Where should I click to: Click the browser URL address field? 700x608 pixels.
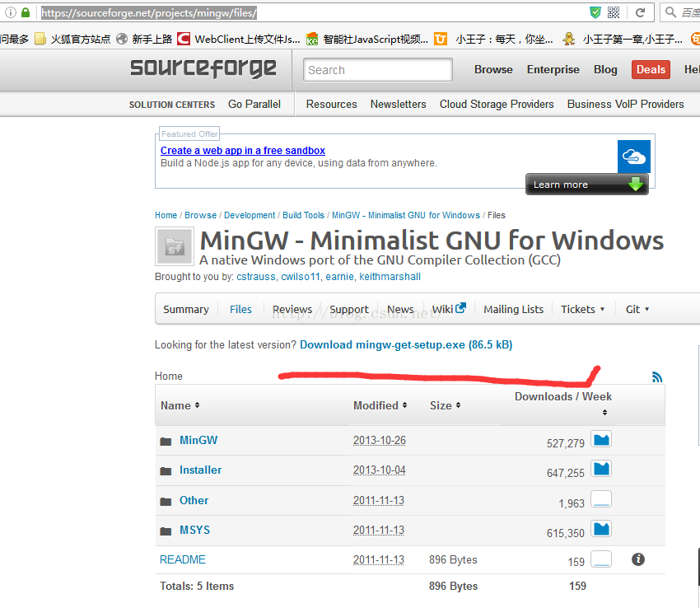tap(312, 12)
